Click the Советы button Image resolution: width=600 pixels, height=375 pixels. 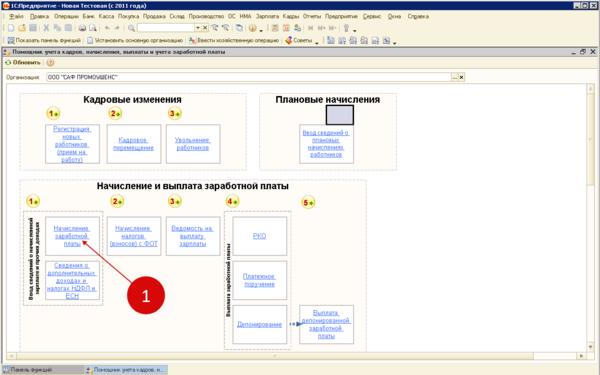click(x=299, y=40)
